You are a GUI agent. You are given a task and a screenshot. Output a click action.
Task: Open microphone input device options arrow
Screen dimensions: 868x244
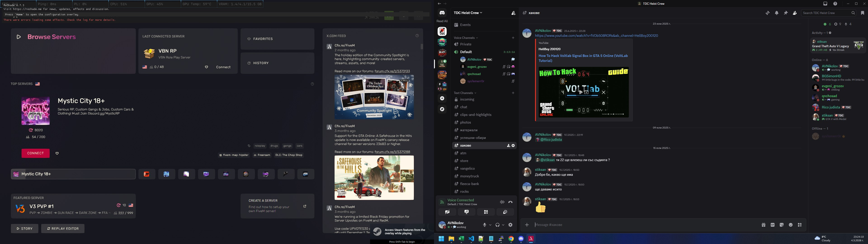pos(490,225)
